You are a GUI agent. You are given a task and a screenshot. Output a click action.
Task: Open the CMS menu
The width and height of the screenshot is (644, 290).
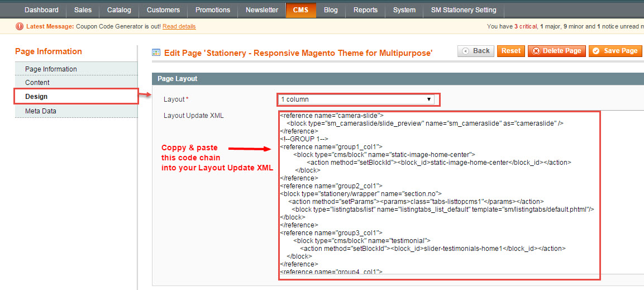[x=301, y=10]
